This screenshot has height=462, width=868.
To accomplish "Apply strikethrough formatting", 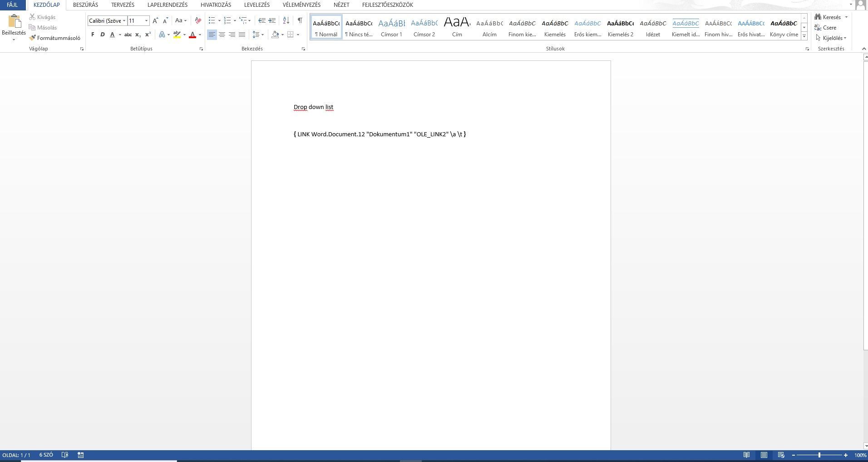I will point(128,35).
